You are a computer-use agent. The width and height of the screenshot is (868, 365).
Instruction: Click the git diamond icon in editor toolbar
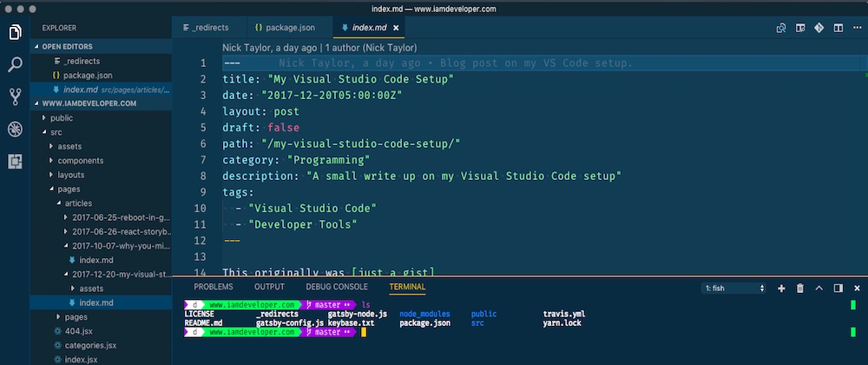pyautogui.click(x=818, y=28)
